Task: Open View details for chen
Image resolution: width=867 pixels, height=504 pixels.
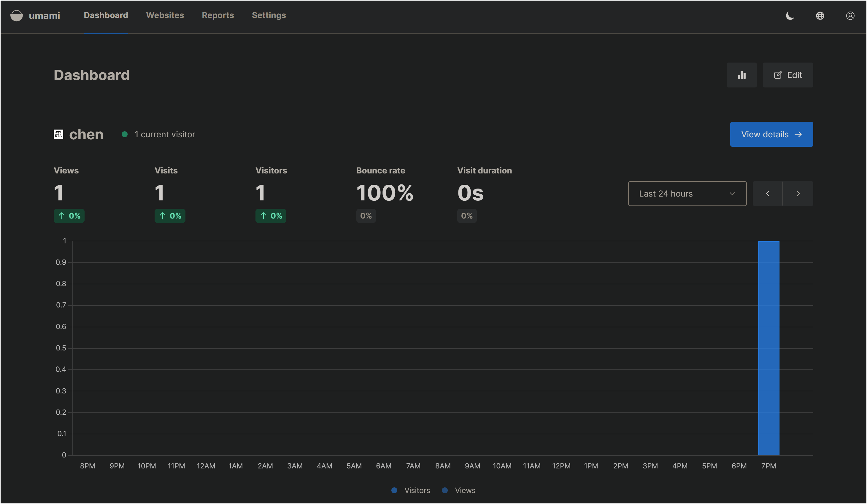Action: (771, 134)
